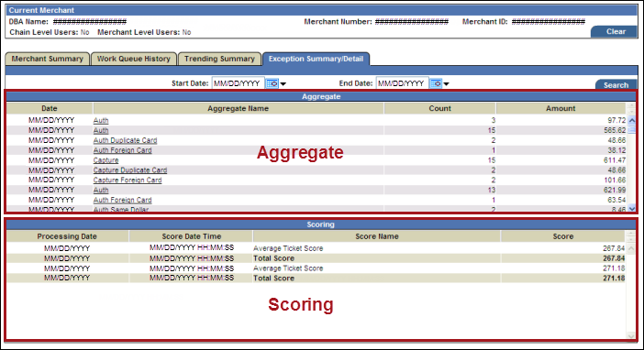Expand the dropdown arrow beside End Date calendar

(447, 83)
